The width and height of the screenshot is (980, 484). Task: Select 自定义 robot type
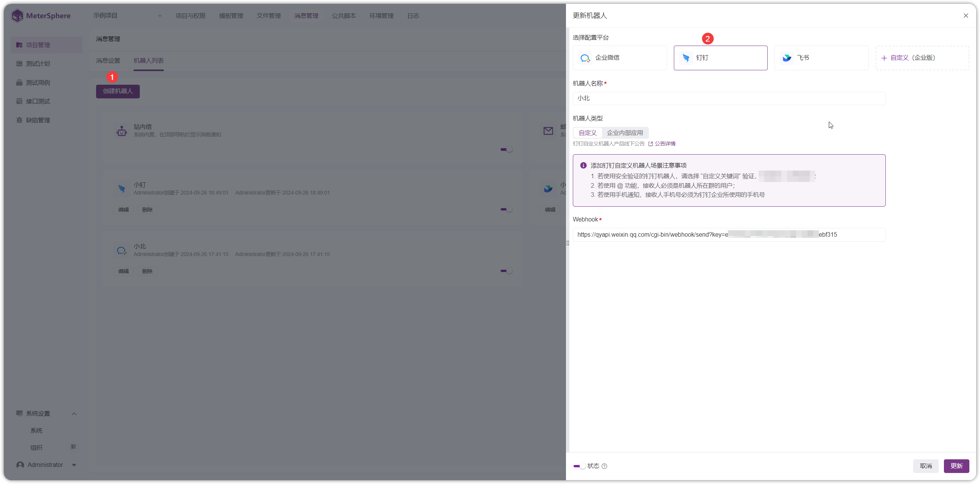(x=587, y=133)
